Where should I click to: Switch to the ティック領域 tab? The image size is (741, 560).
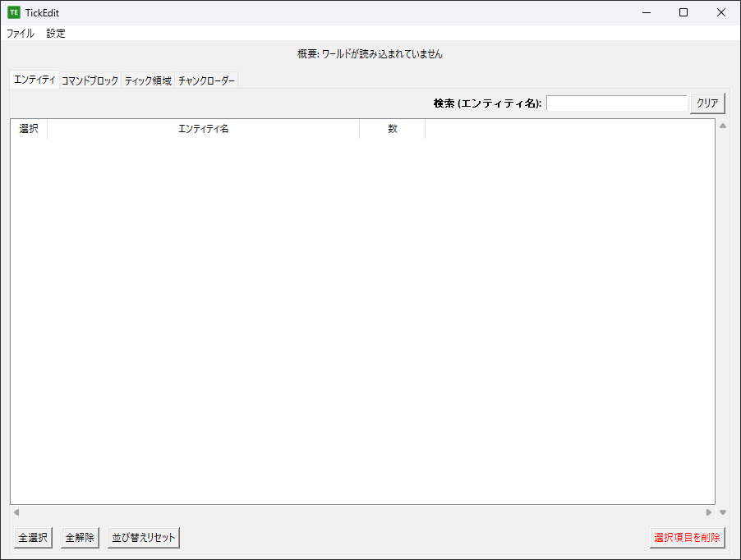(148, 80)
